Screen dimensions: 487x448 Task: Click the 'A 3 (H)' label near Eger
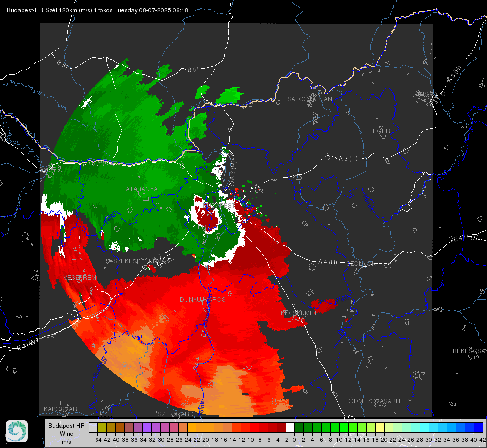348,158
